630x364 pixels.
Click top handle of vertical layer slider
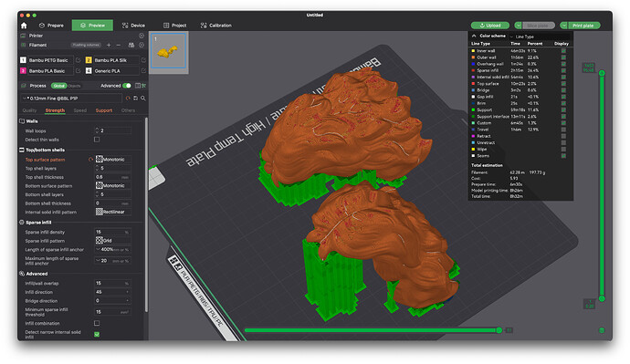pyautogui.click(x=602, y=73)
